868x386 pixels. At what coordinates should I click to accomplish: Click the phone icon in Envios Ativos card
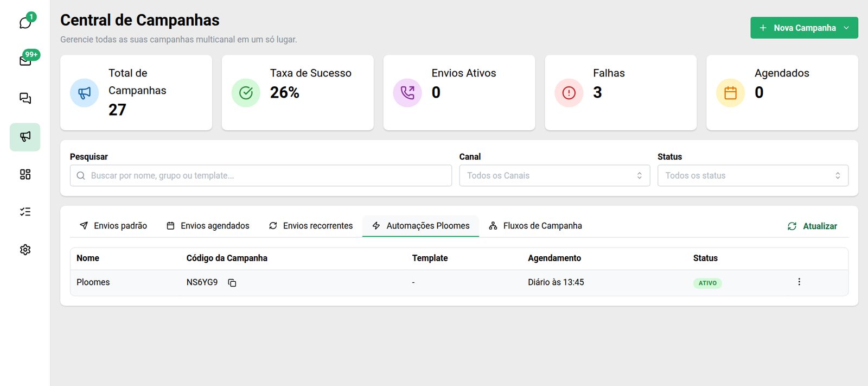407,93
